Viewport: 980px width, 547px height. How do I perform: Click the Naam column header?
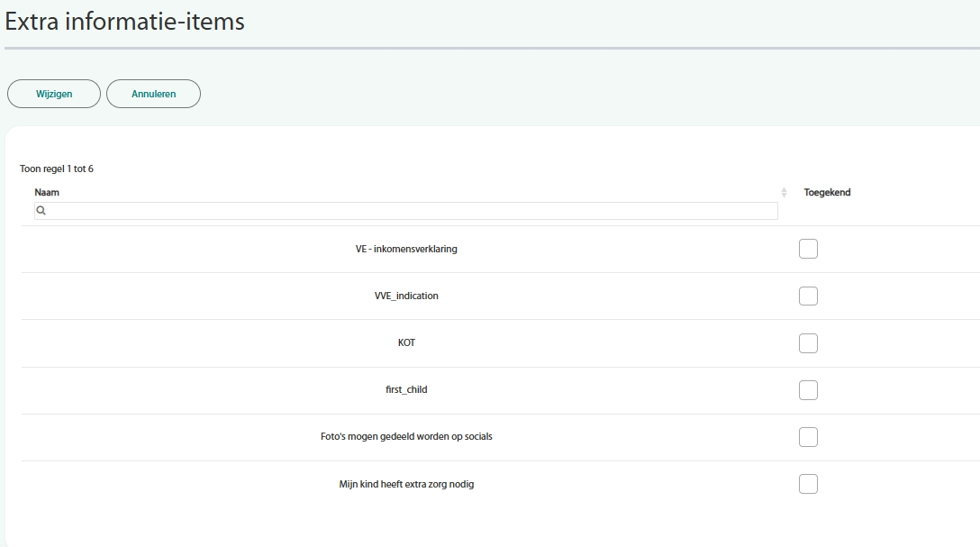point(47,193)
